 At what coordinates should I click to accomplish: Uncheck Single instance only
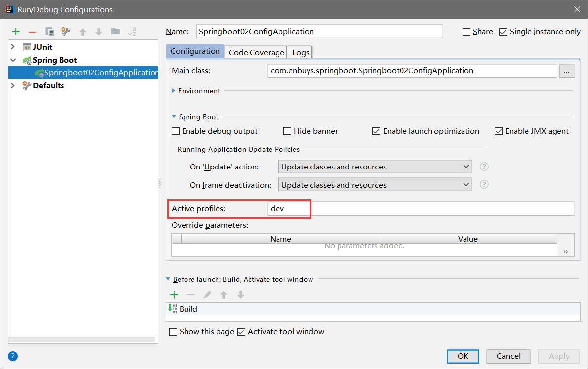[503, 32]
